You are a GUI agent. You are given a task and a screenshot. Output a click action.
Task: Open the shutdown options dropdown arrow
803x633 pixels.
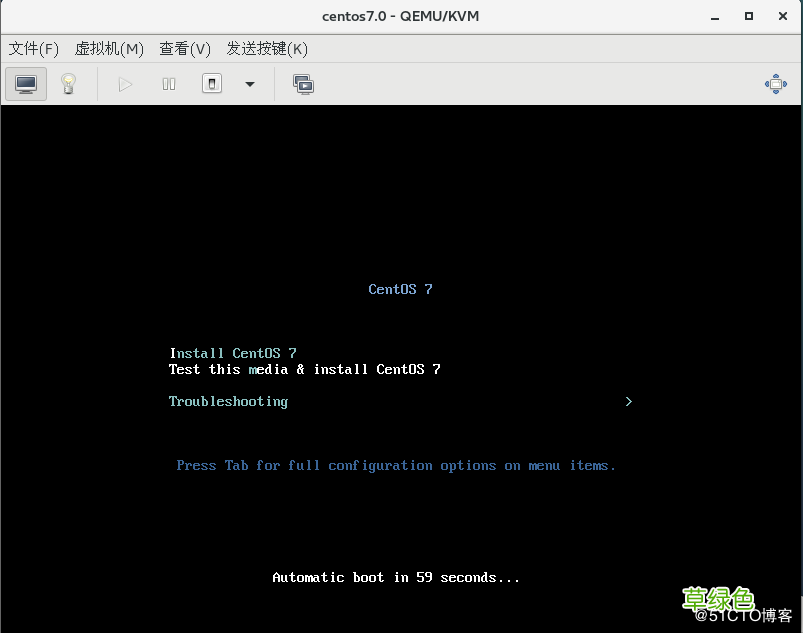coord(250,84)
